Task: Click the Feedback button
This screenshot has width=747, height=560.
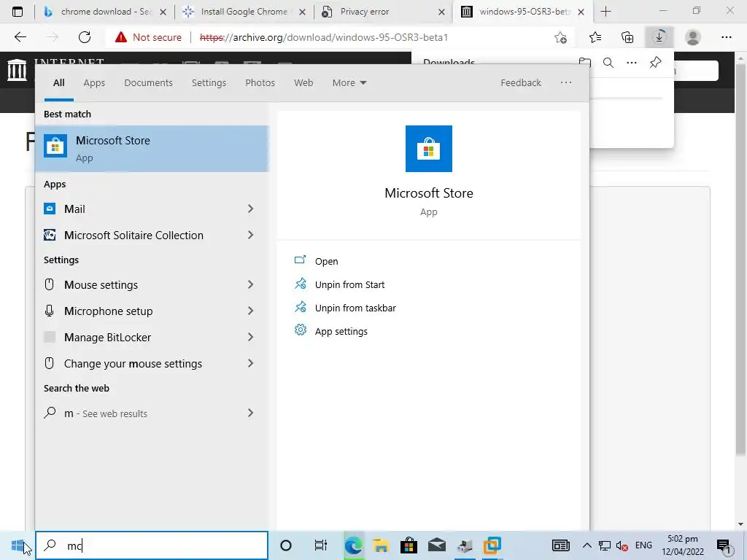Action: 521,83
